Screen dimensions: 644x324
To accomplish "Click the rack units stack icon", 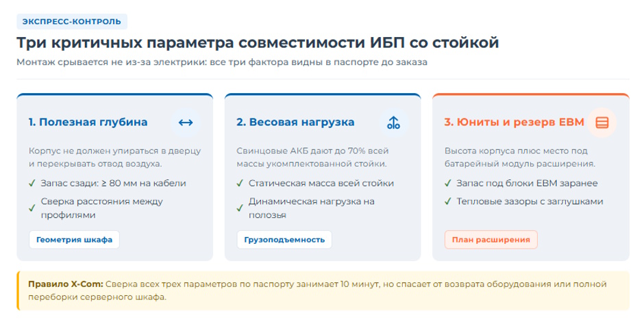I will tap(602, 123).
